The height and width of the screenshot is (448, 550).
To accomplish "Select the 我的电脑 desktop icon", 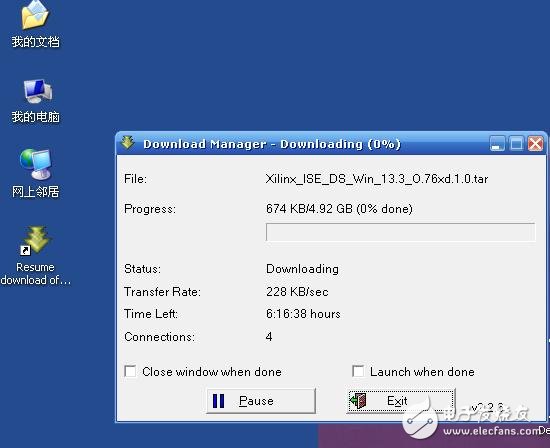I will point(35,101).
